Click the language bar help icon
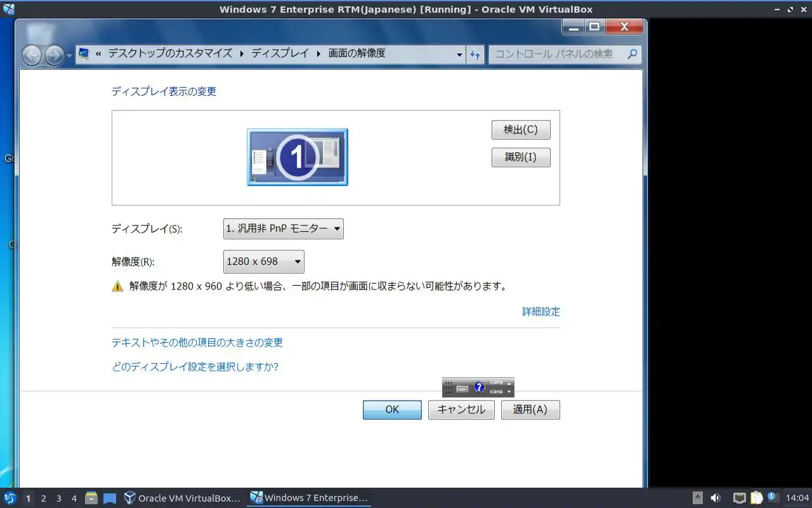This screenshot has height=508, width=812. (x=479, y=387)
